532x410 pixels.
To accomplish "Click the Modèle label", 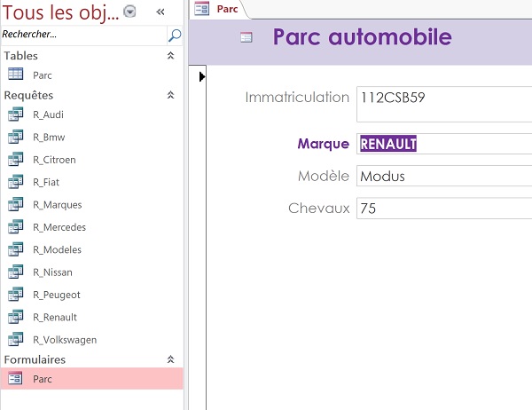I will [324, 176].
